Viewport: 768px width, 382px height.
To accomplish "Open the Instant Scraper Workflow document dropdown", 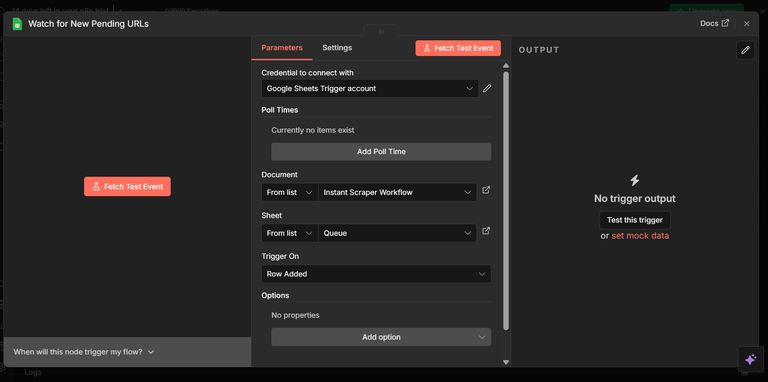I will 397,192.
